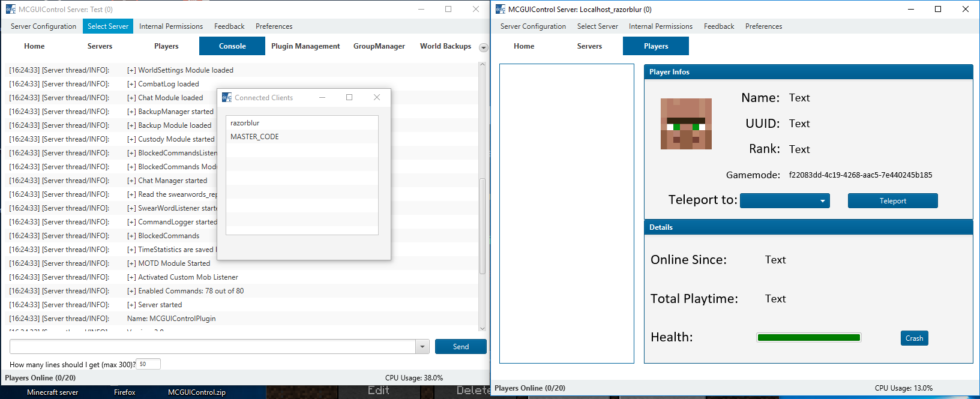
Task: Click the line count input field
Action: click(148, 364)
